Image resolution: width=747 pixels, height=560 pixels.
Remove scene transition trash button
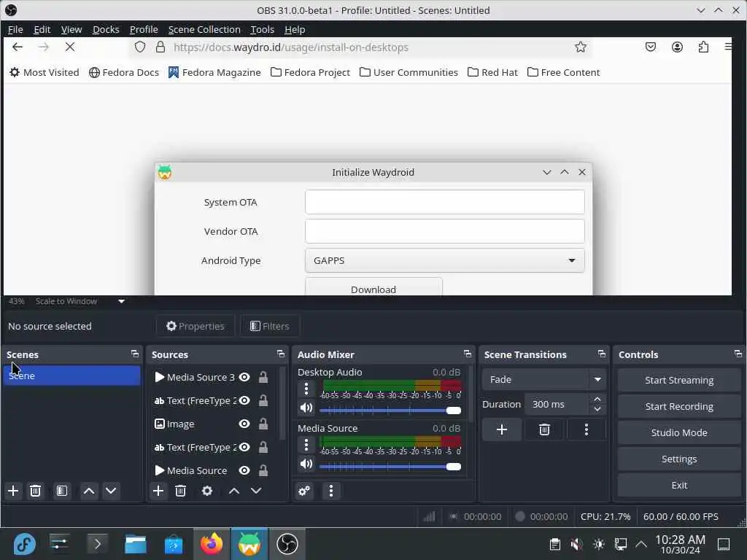(x=544, y=429)
